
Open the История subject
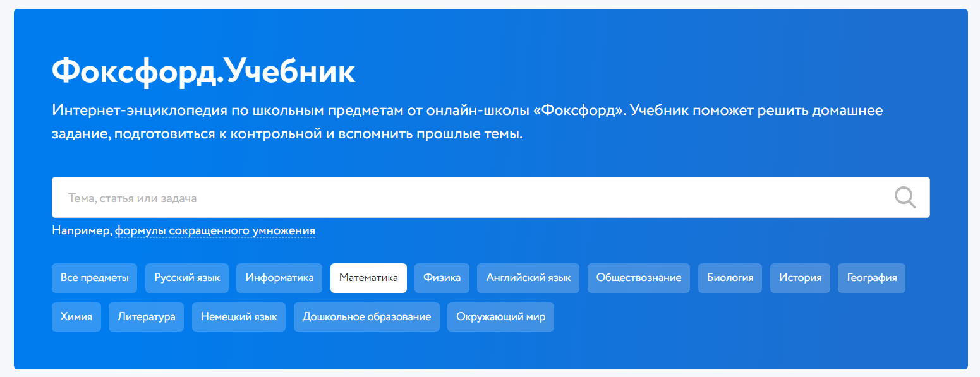click(800, 278)
